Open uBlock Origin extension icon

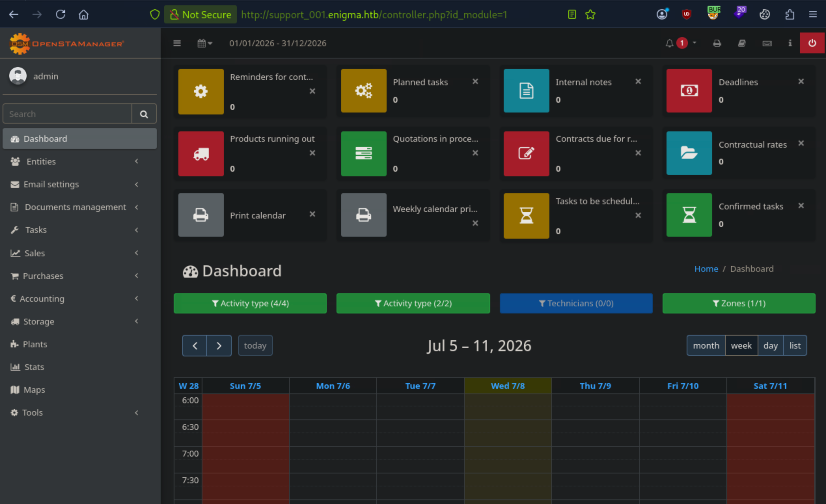coord(686,14)
